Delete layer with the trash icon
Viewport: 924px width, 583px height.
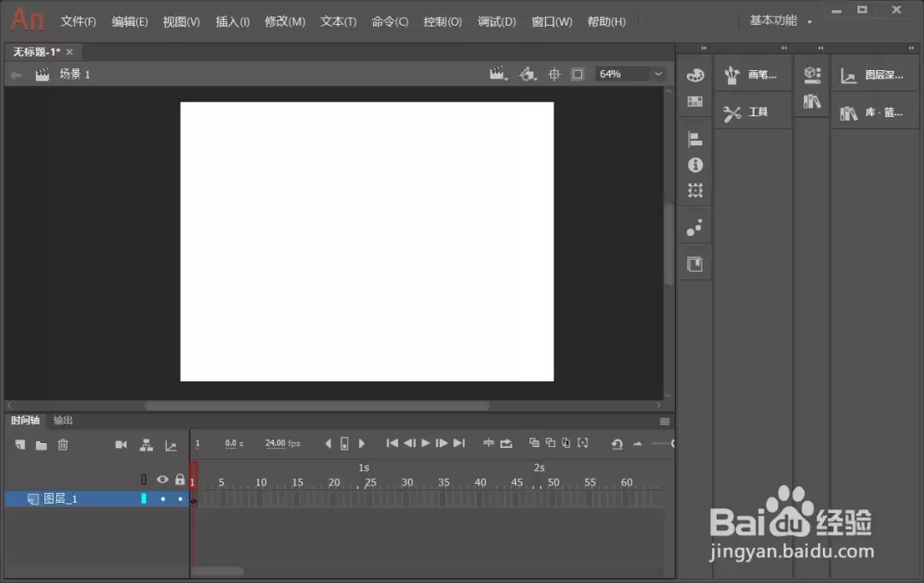[x=63, y=445]
